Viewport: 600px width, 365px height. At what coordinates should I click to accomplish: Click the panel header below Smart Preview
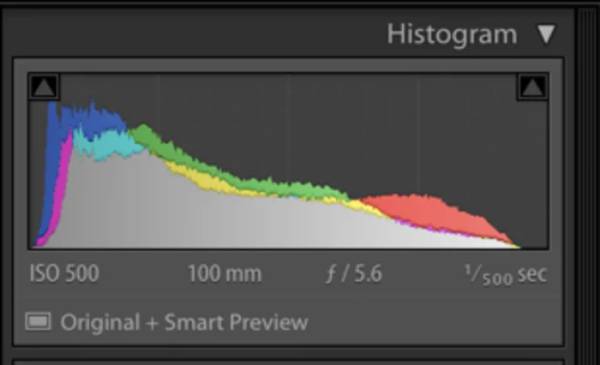288,362
